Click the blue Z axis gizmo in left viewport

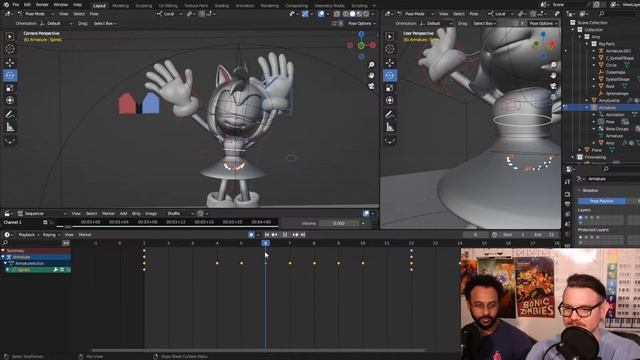361,34
